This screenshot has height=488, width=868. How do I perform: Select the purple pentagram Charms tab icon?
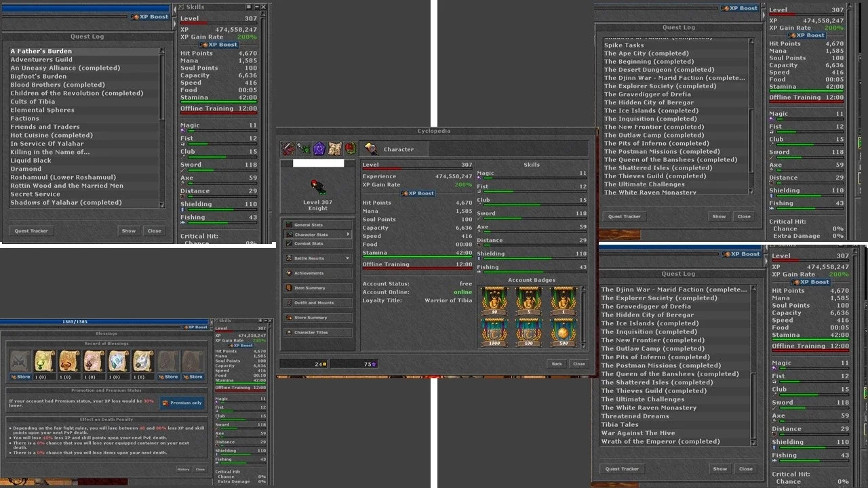(319, 149)
